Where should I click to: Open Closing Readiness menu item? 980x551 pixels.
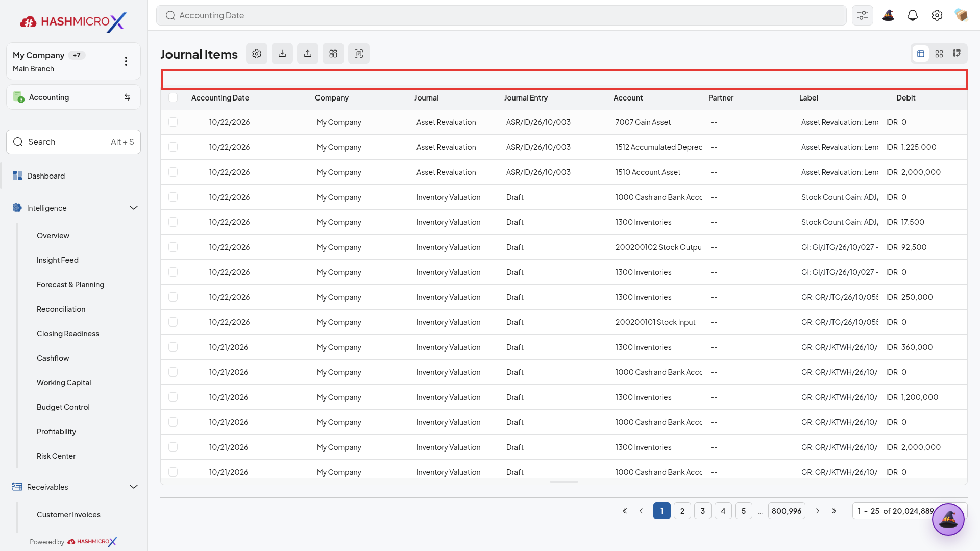tap(68, 334)
